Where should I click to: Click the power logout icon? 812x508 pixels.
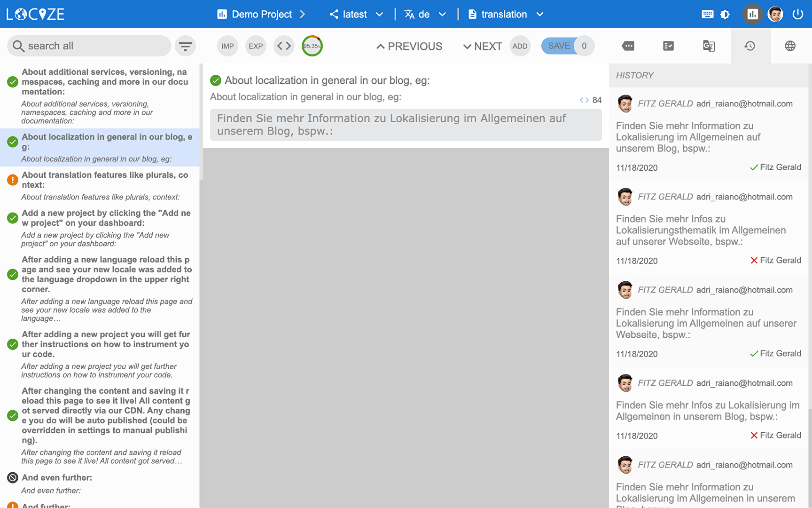(797, 14)
